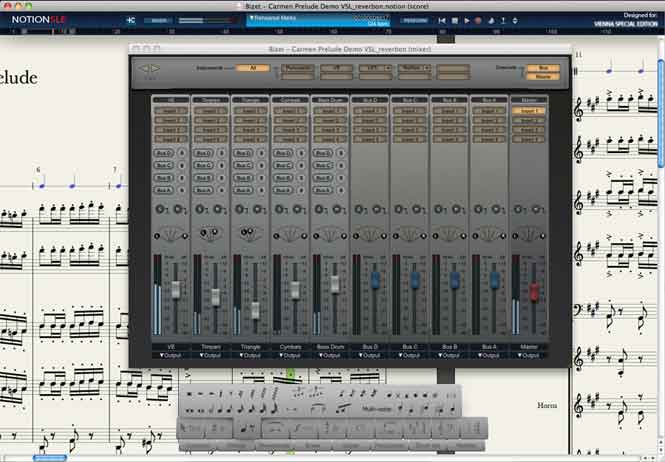The width and height of the screenshot is (665, 462).
Task: Toggle the Bus D send on the VE strip
Action: coord(164,153)
